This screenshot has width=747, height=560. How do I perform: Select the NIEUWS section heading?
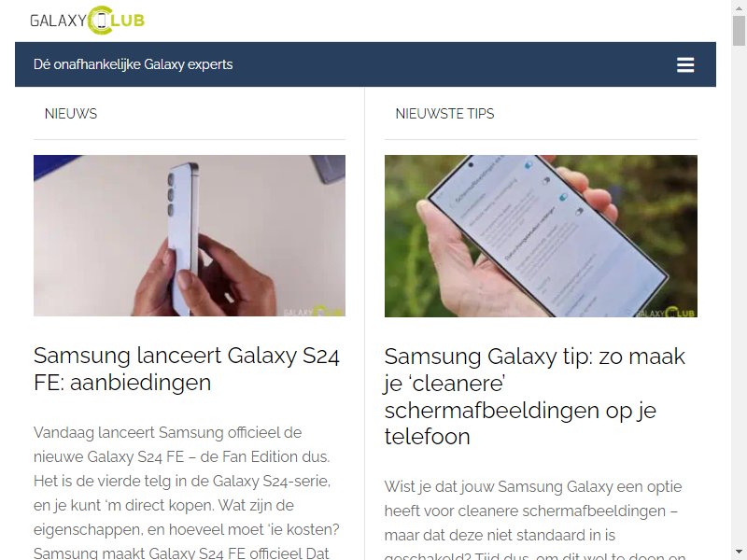71,113
